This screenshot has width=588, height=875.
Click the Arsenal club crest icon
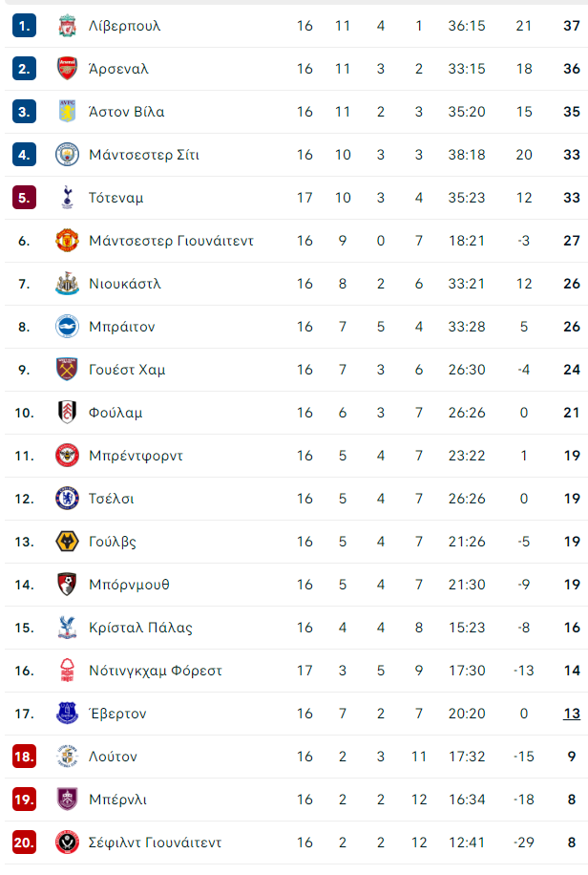point(67,69)
